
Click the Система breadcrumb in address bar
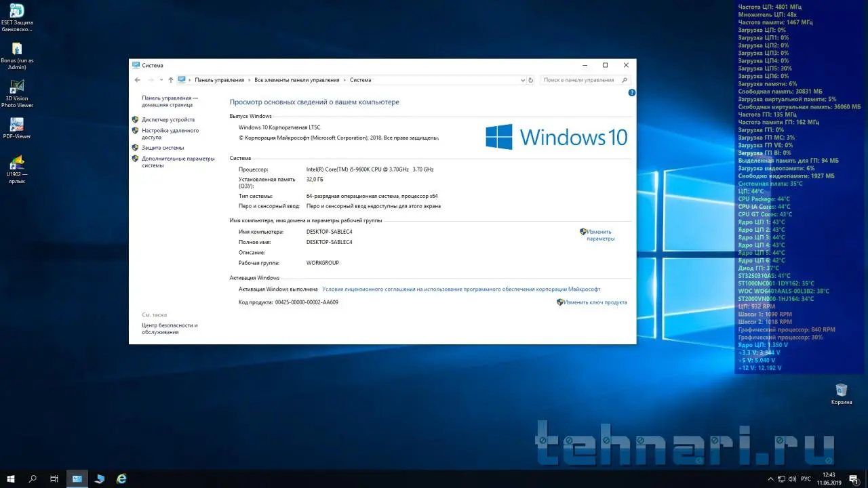pyautogui.click(x=360, y=80)
